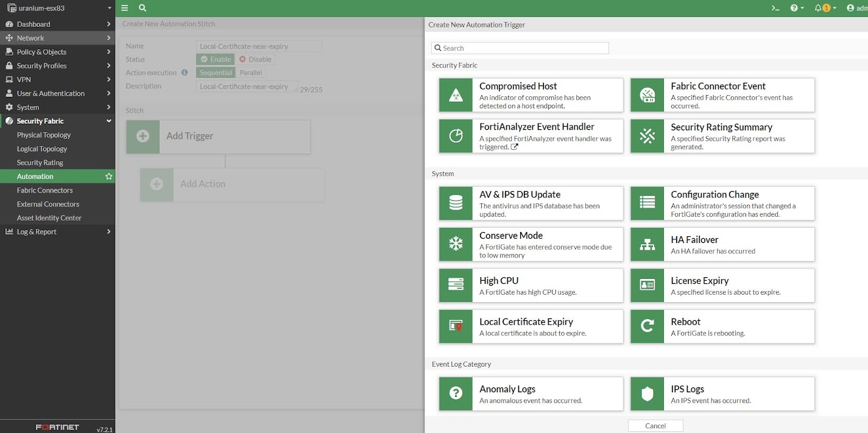
Task: Expand the User & Authentication menu
Action: [x=57, y=93]
